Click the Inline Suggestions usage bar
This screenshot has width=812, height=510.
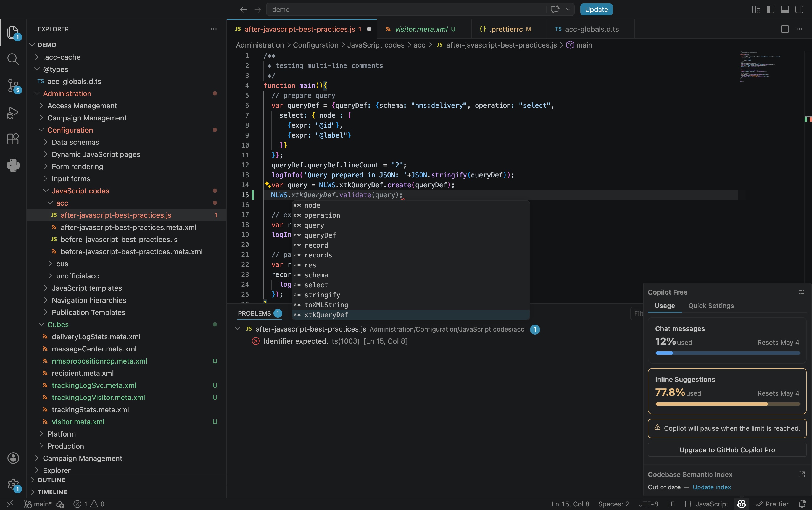click(x=727, y=404)
